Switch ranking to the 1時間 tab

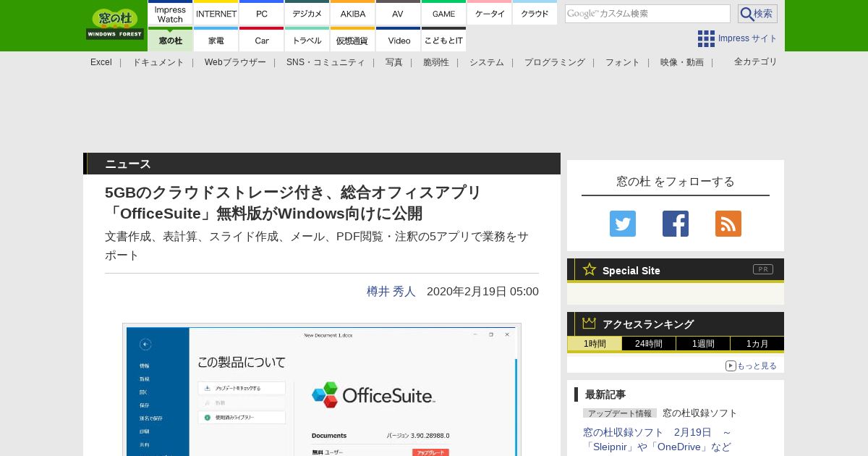(595, 344)
